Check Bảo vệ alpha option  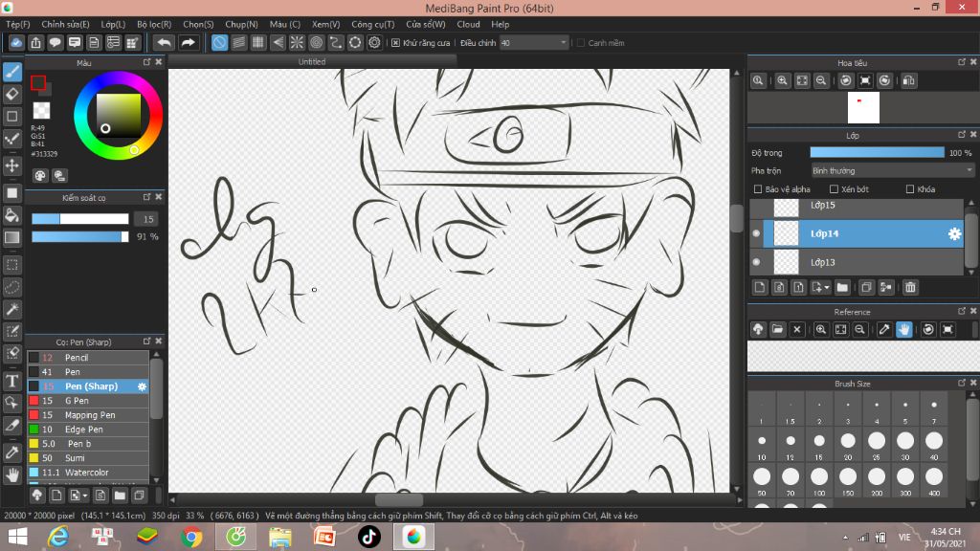click(758, 189)
